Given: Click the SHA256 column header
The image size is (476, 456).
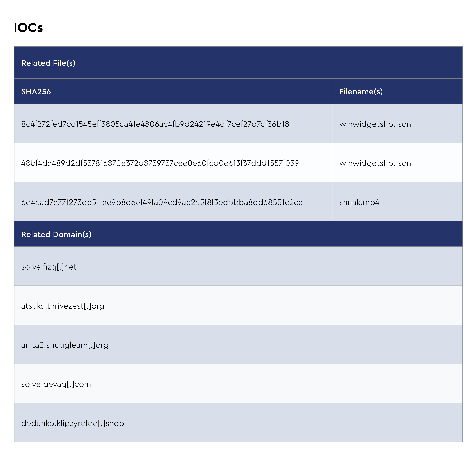Looking at the screenshot, I should [36, 91].
